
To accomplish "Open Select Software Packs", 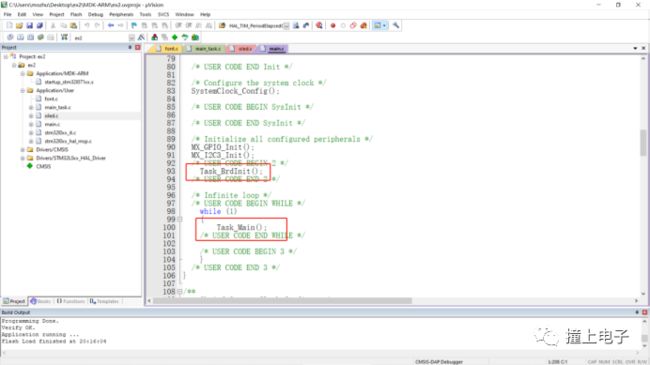I will coord(184,37).
